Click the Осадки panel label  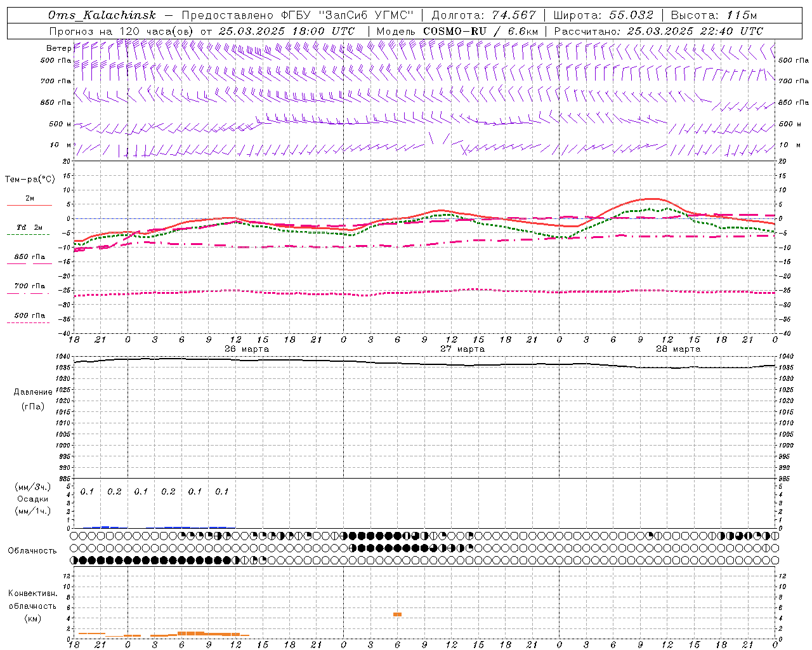33,499
